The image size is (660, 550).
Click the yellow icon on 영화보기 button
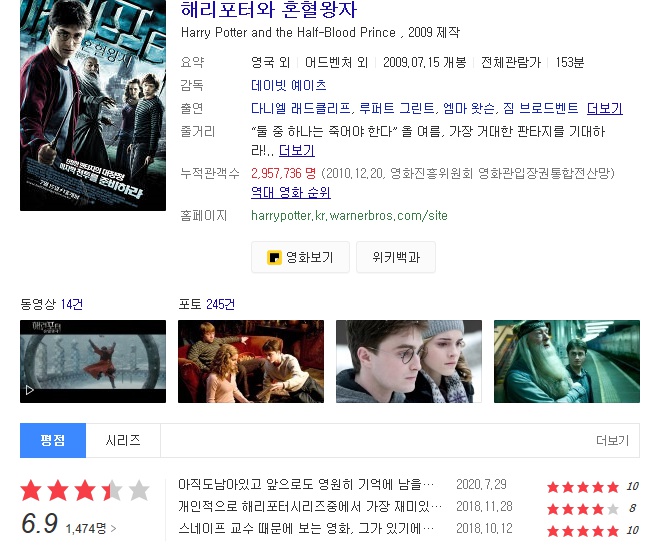point(274,257)
